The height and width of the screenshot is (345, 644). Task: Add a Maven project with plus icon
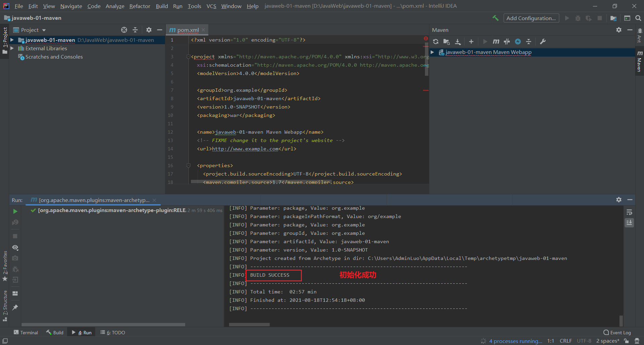tap(471, 42)
